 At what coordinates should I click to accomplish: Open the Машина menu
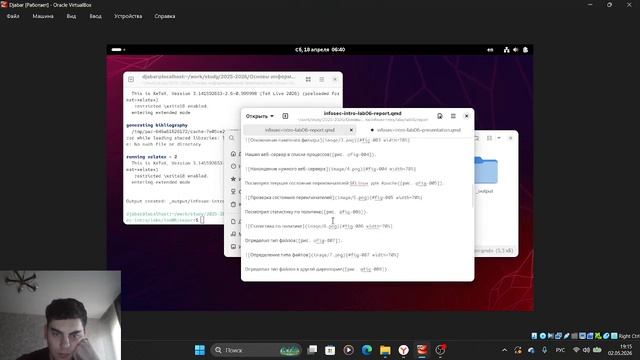tap(43, 16)
